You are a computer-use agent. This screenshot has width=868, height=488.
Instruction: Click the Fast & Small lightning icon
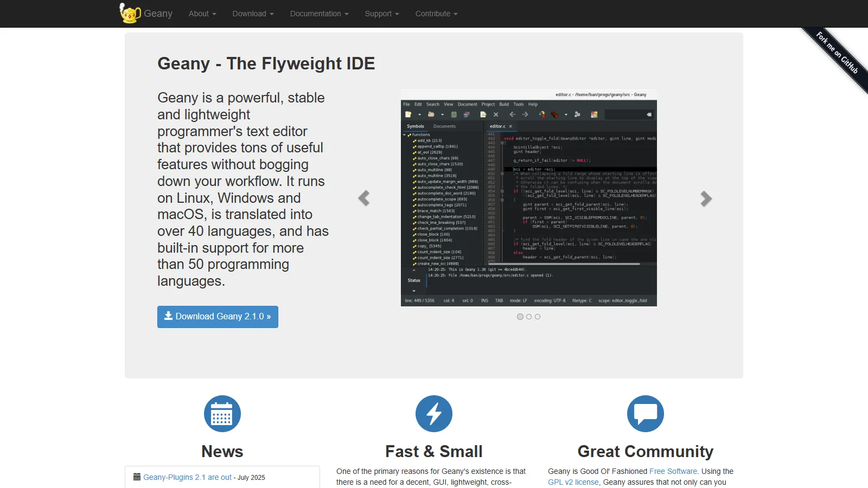coord(434,414)
